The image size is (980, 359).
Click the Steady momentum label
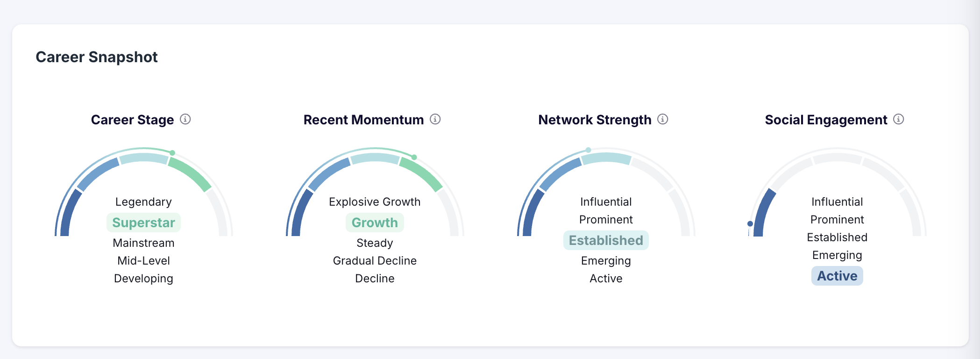pos(375,243)
